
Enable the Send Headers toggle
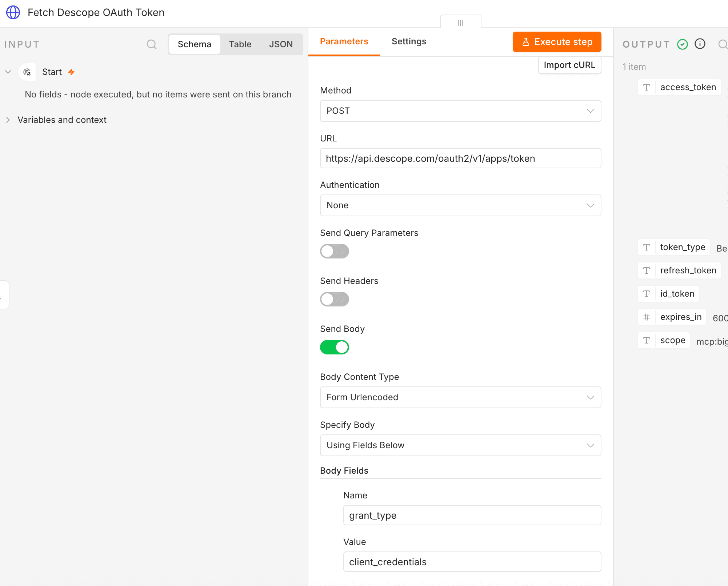335,299
